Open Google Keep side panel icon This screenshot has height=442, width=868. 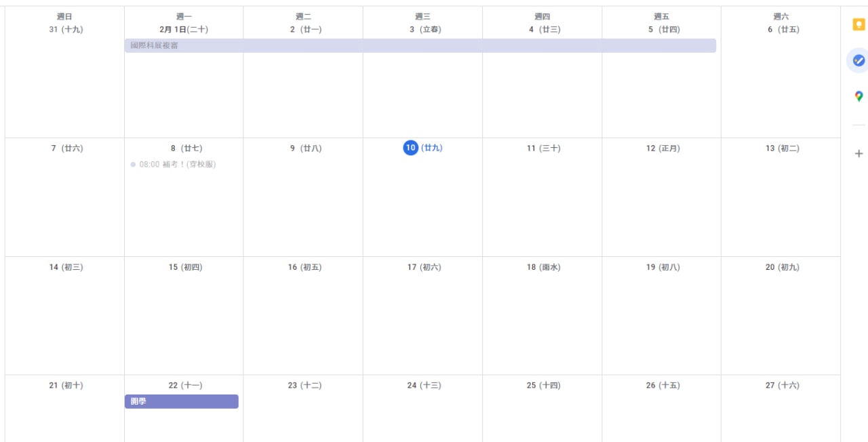click(x=859, y=24)
